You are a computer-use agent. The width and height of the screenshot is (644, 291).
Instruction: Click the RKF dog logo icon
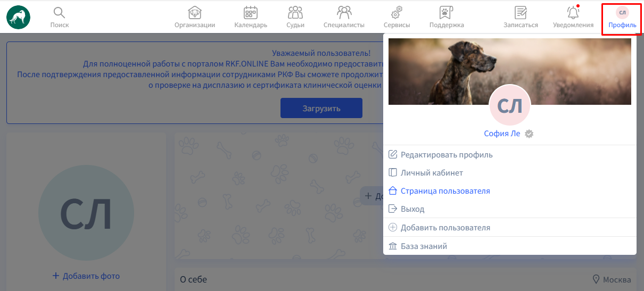[x=19, y=17]
